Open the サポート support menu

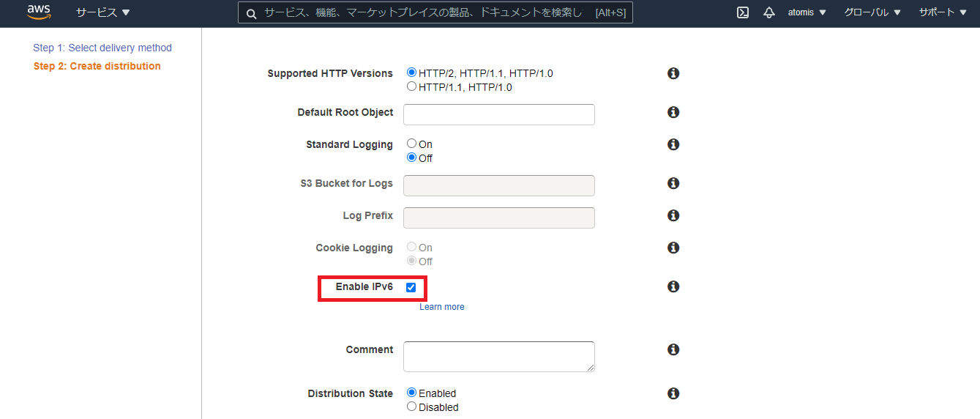(941, 12)
